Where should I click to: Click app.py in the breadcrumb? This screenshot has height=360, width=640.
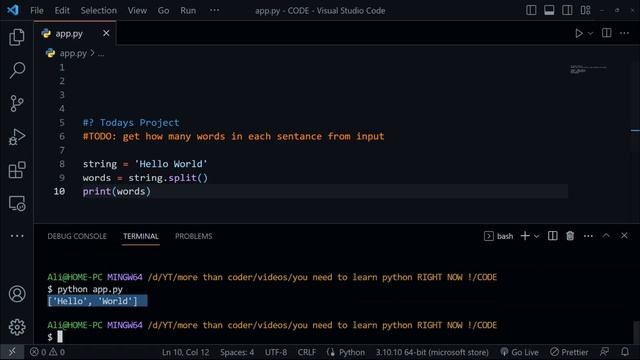point(73,53)
